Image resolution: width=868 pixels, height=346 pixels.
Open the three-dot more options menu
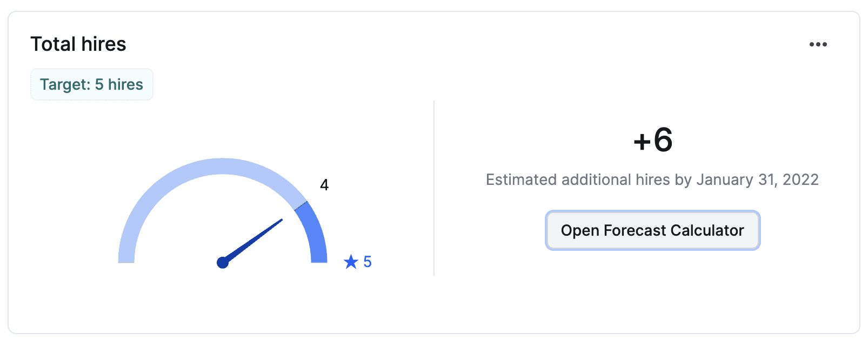pos(818,44)
